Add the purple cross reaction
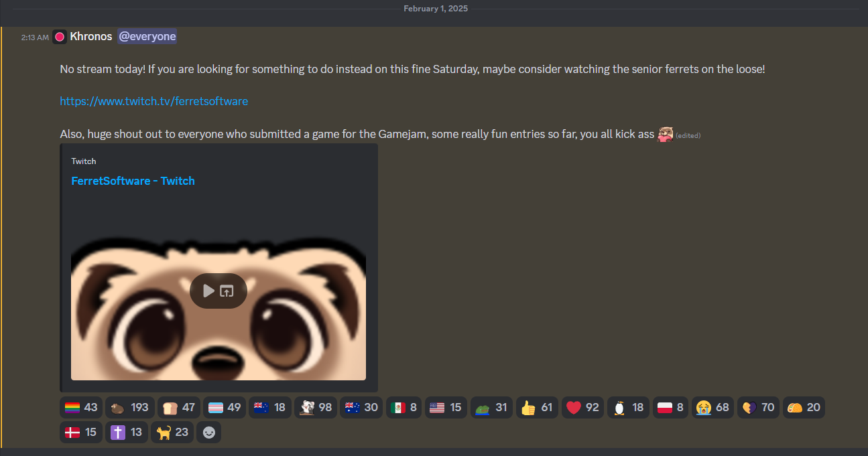This screenshot has height=456, width=868. click(127, 433)
